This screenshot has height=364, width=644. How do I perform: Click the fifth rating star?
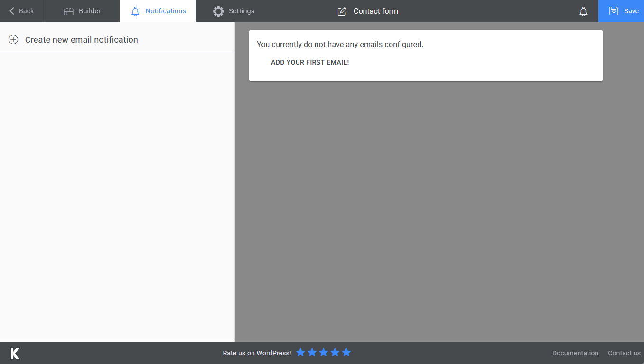click(x=346, y=352)
